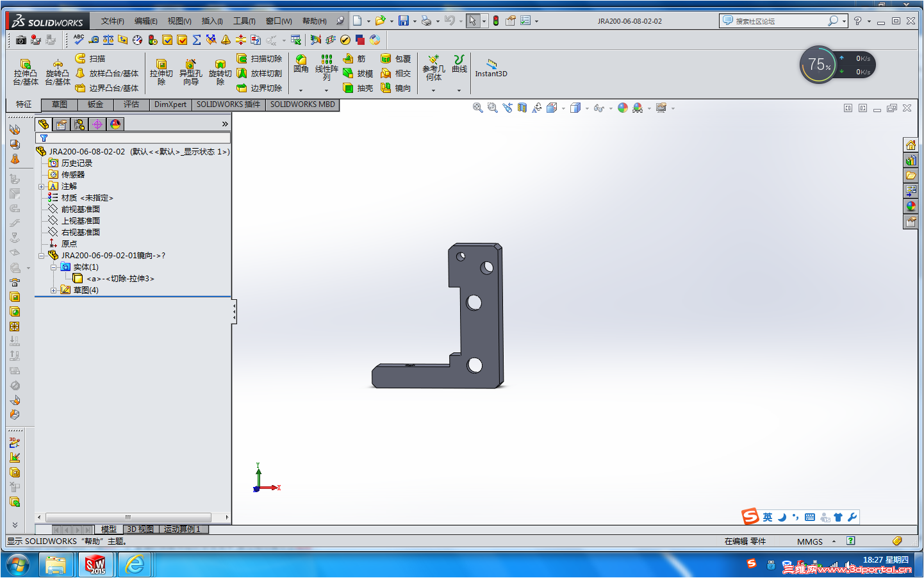Select the 扫描 sweep boss button
This screenshot has height=578, width=924.
click(90, 59)
